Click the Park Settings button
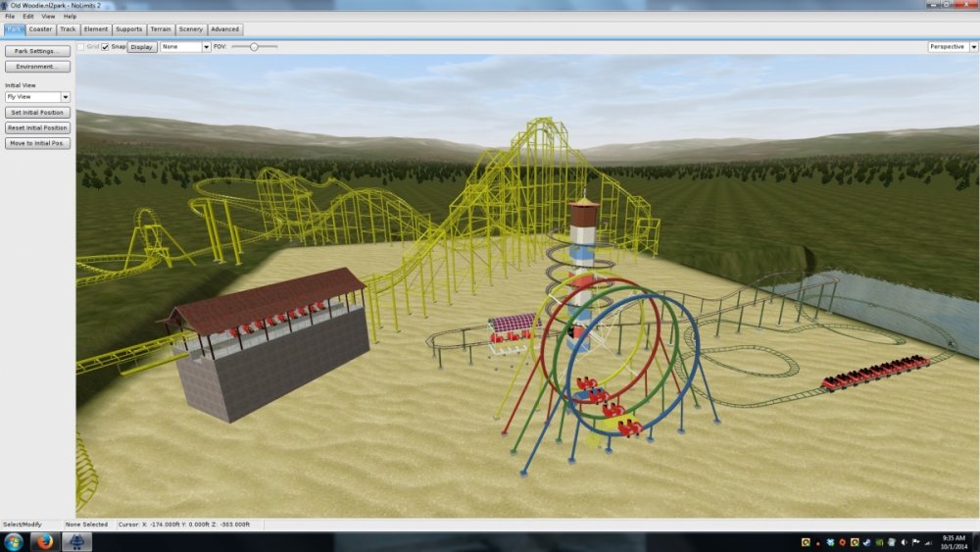Viewport: 980px width, 552px height. (37, 51)
